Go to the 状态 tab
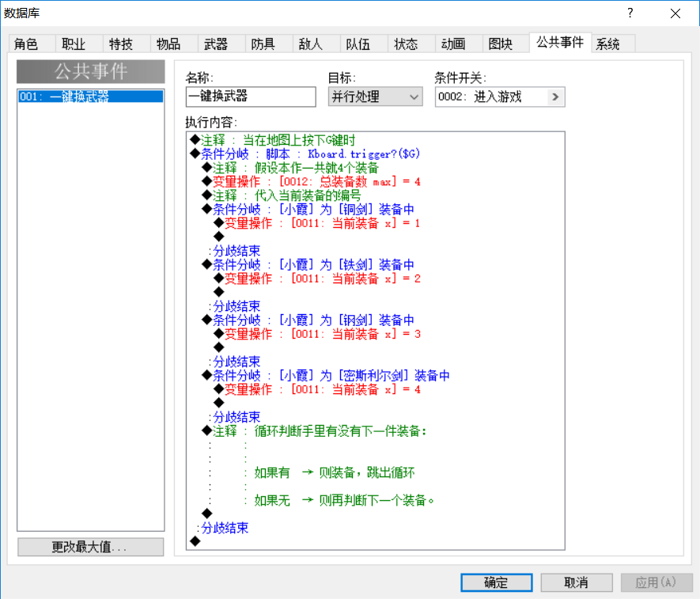The image size is (700, 599). pyautogui.click(x=411, y=44)
